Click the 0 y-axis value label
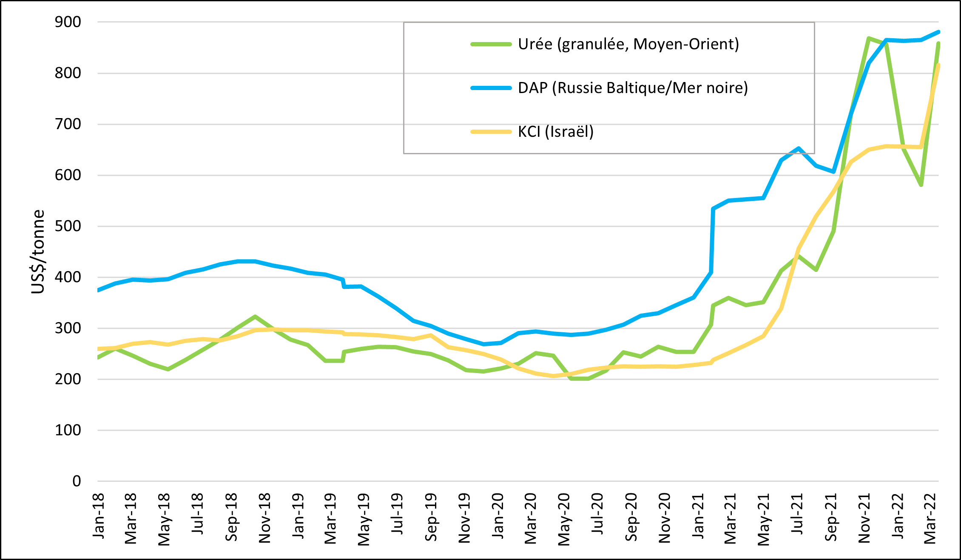This screenshot has height=560, width=961. 77,481
